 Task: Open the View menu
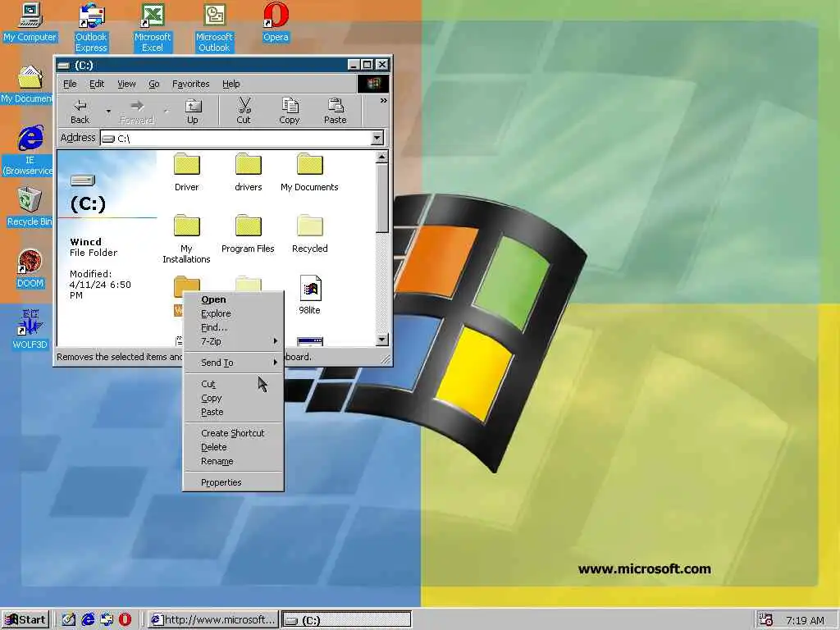126,84
